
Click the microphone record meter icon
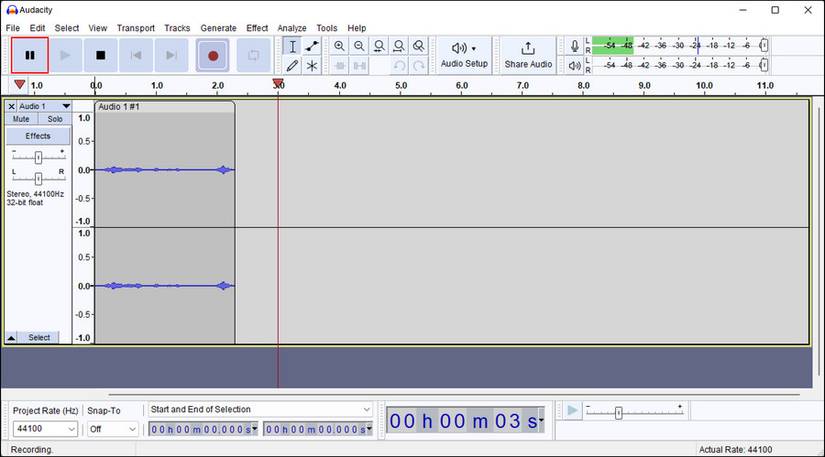click(575, 46)
